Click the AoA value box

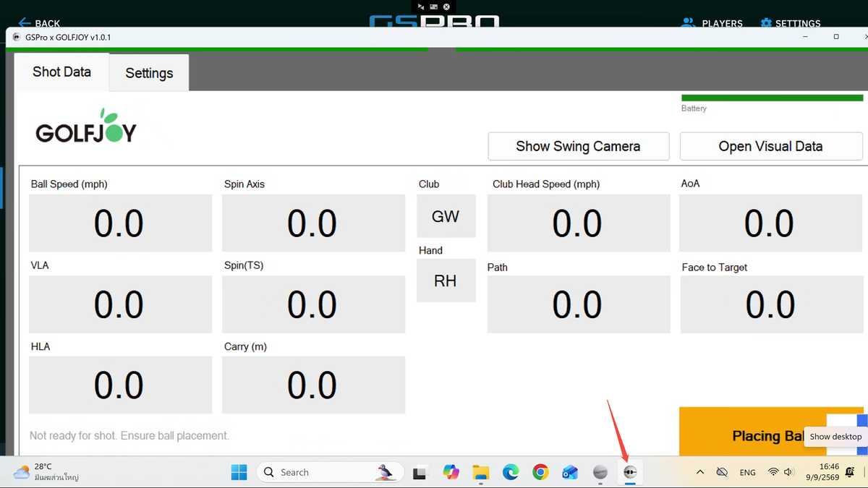[x=771, y=223]
